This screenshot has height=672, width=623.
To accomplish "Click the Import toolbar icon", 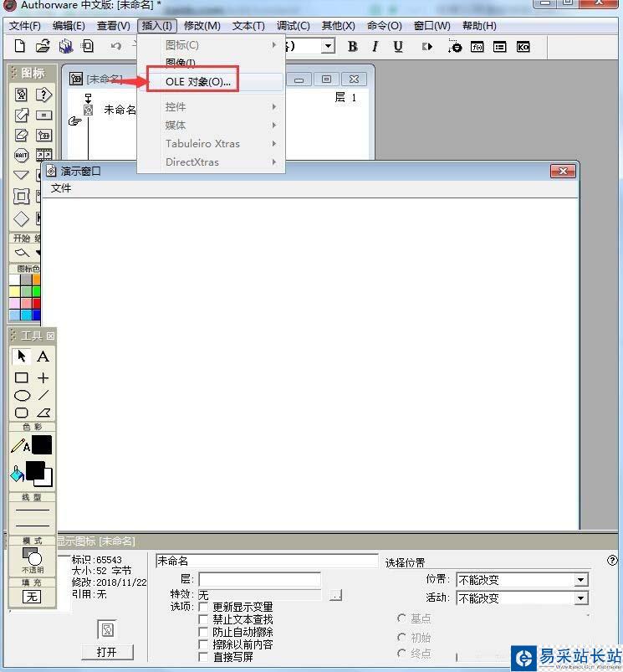I will [88, 46].
